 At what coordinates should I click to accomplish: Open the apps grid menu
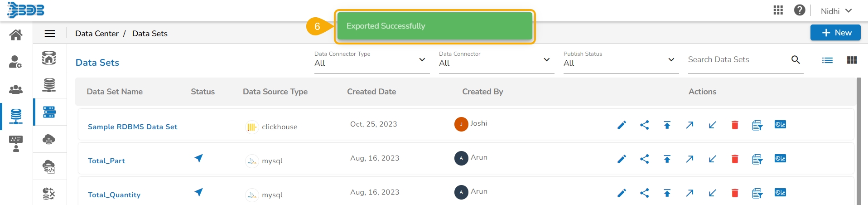(778, 10)
